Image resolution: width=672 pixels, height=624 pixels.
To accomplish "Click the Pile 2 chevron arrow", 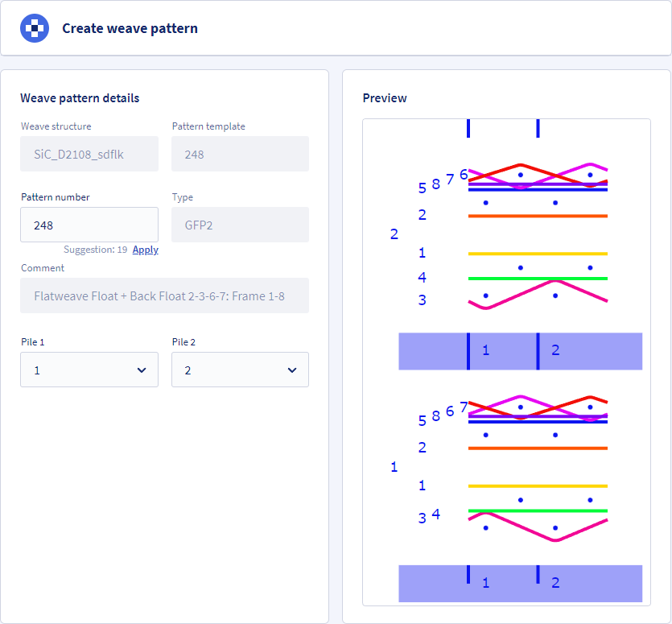I will [292, 370].
